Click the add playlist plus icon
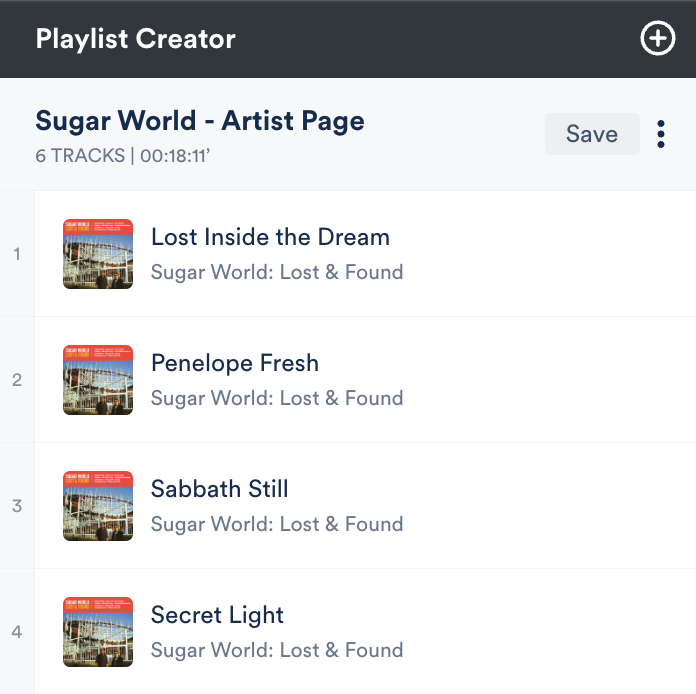 pyautogui.click(x=657, y=39)
